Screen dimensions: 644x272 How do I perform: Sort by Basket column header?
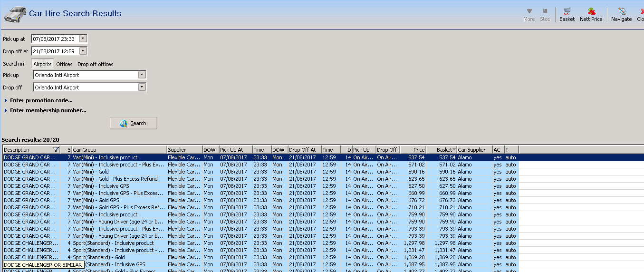click(441, 150)
